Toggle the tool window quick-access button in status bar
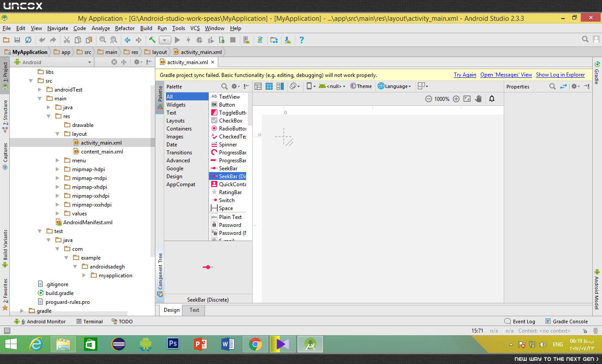The image size is (602, 364). pos(7,330)
